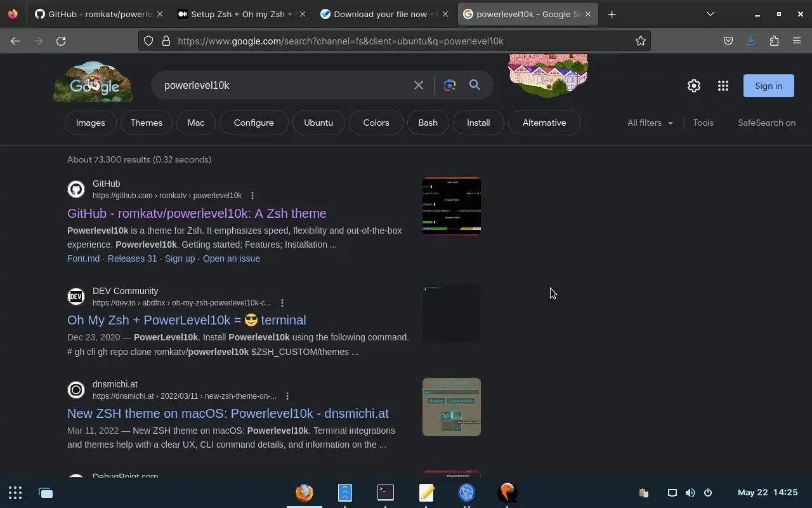Click the DEV Community result dark thumbnail

point(452,314)
